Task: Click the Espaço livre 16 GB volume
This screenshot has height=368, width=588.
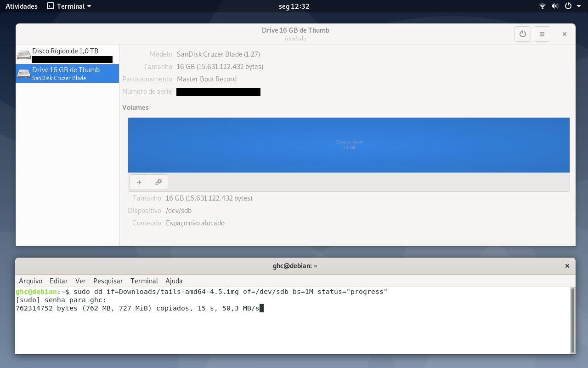Action: (x=349, y=145)
